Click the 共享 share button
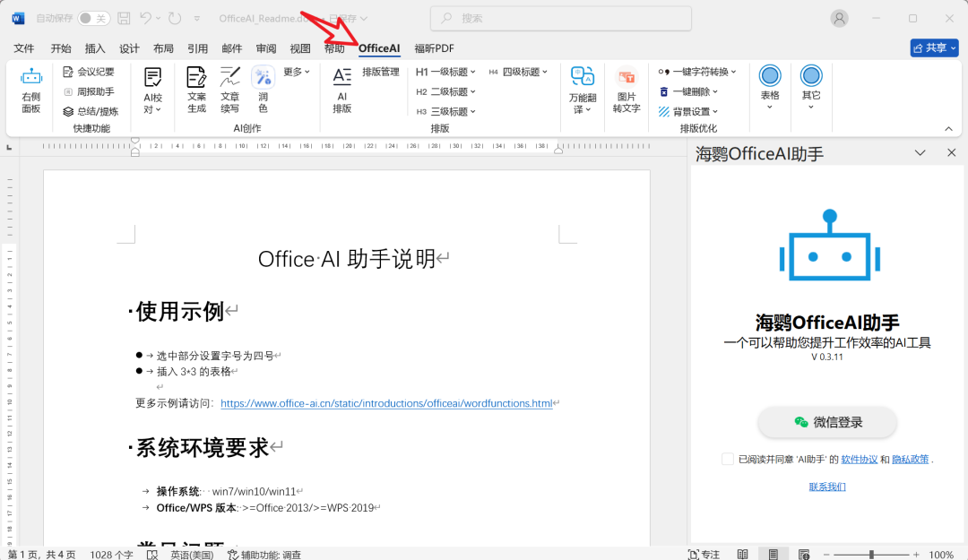The height and width of the screenshot is (560, 968). click(934, 47)
